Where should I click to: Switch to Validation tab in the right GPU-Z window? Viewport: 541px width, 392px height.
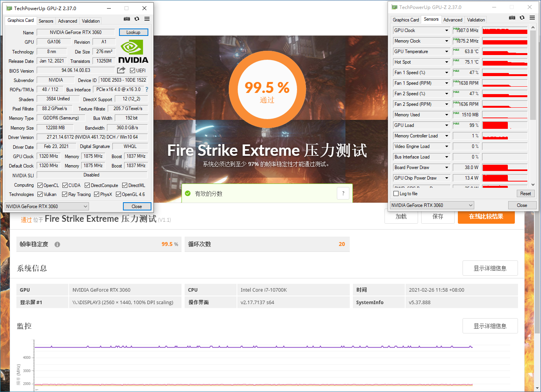476,20
